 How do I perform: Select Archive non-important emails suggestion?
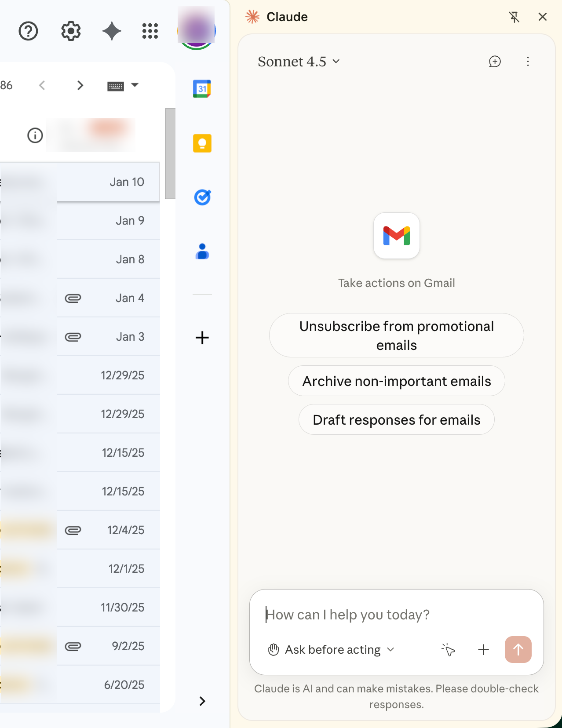pos(397,381)
